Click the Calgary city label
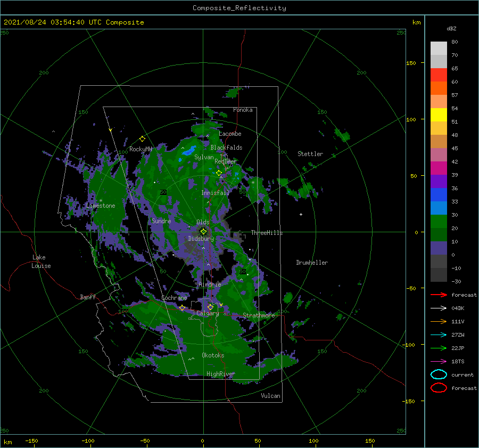 pos(208,313)
